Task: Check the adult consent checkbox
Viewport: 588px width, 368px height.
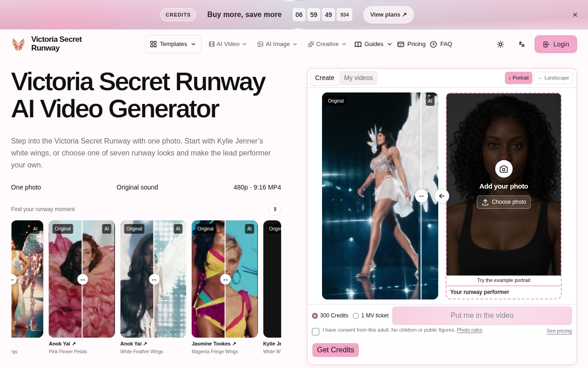Action: pos(316,332)
